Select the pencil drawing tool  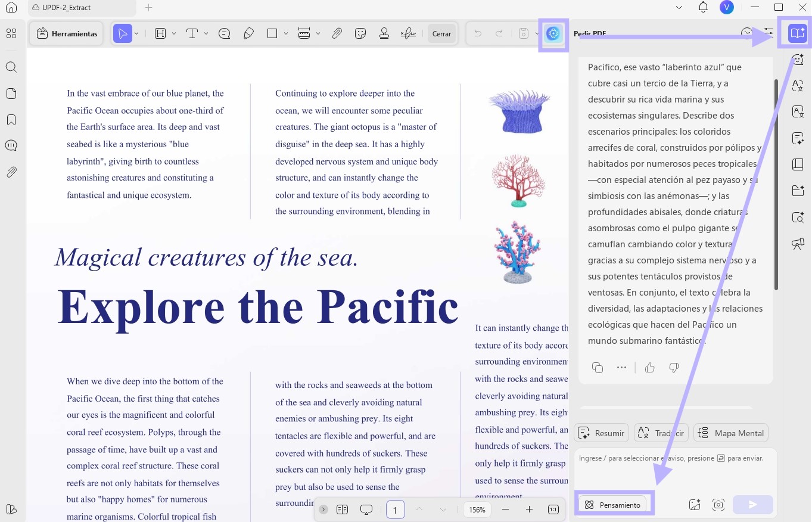[249, 34]
